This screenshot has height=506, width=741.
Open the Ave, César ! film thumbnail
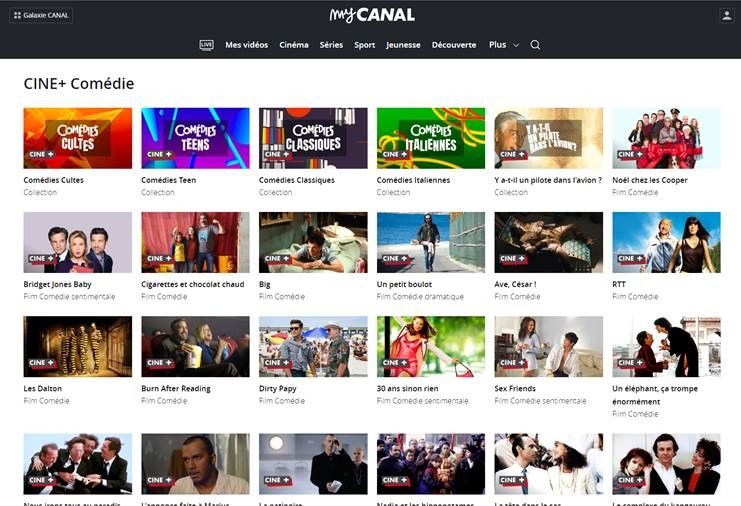click(549, 242)
